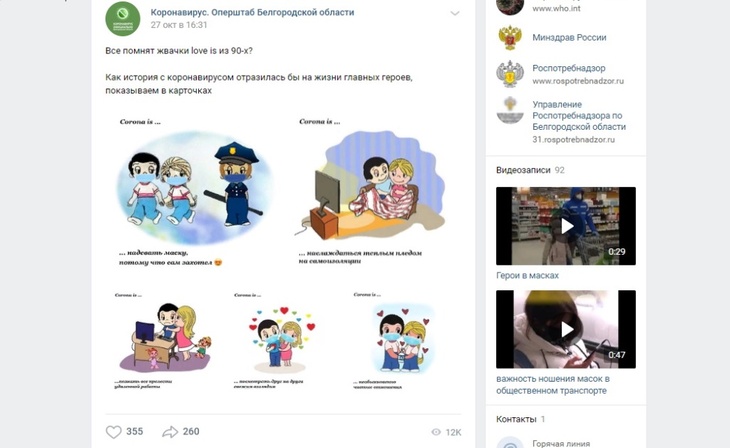Play the Герои в масках video
This screenshot has height=448, width=730.
pyautogui.click(x=566, y=226)
